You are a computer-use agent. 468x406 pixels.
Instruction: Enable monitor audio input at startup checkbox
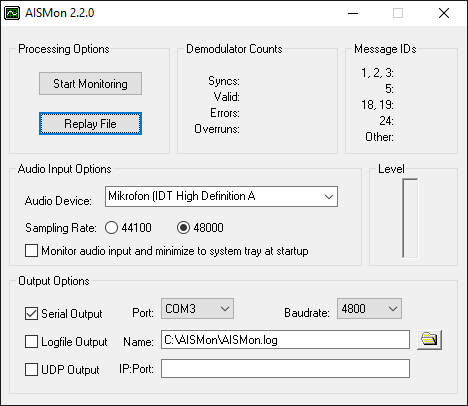[31, 251]
